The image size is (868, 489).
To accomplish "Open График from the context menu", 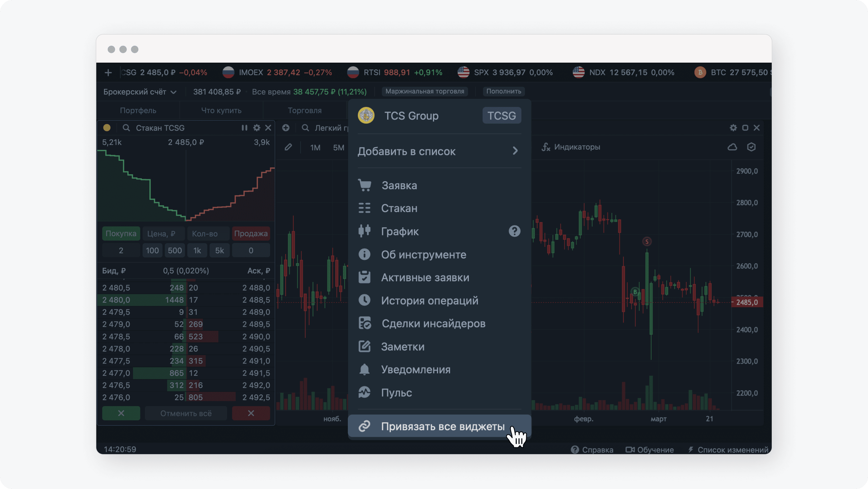I will click(x=439, y=231).
